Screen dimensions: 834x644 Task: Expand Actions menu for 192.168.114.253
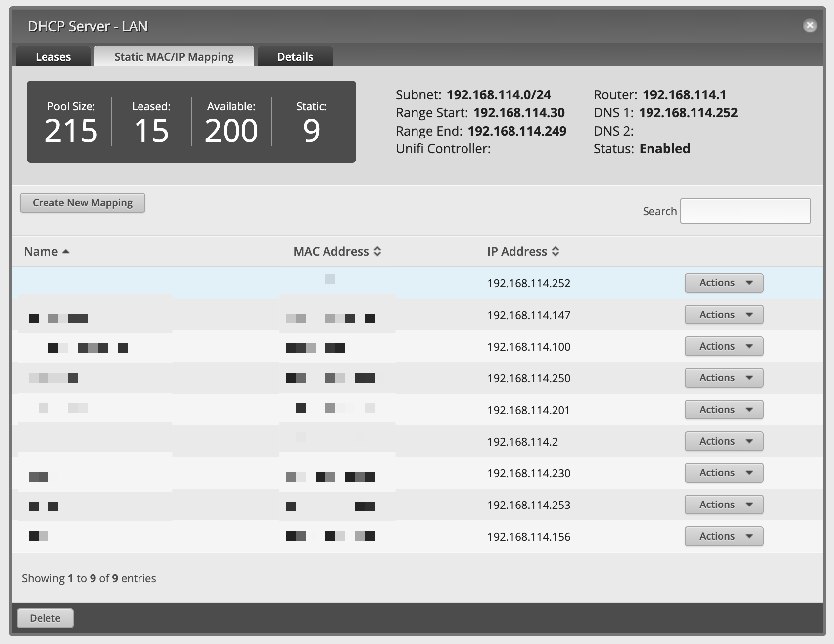[724, 505]
